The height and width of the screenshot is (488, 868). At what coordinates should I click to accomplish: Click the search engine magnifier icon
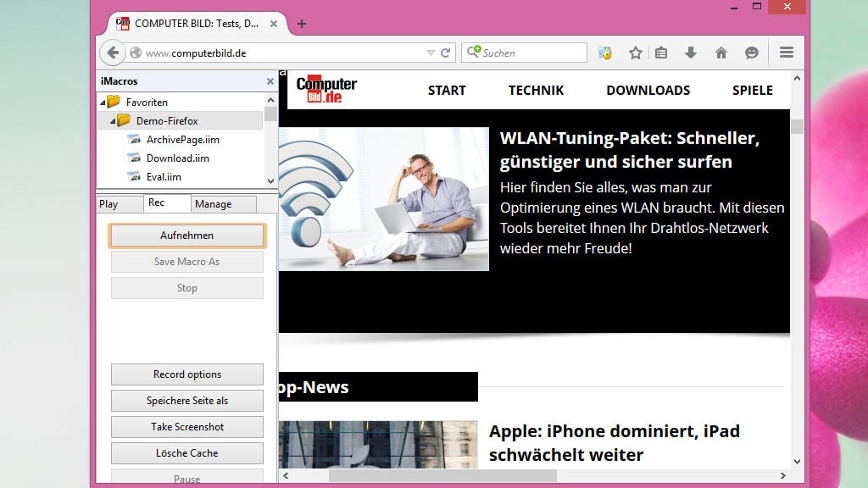coord(474,52)
